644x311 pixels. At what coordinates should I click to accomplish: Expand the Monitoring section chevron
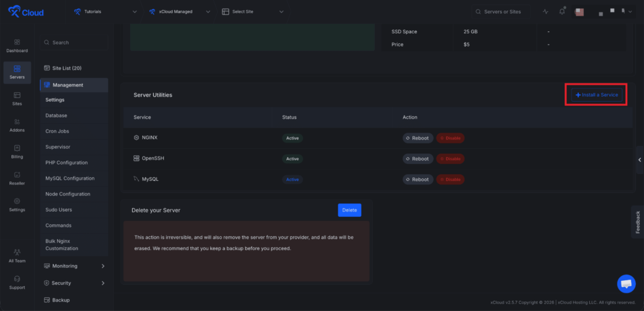103,266
